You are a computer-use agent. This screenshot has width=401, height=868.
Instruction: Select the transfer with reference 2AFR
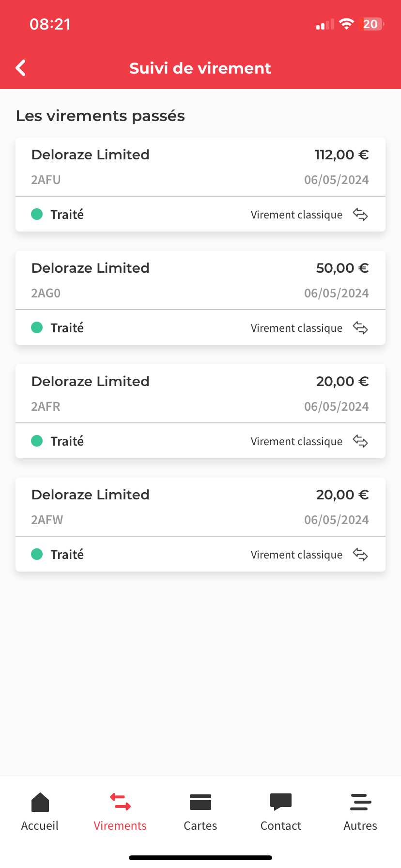tap(200, 394)
